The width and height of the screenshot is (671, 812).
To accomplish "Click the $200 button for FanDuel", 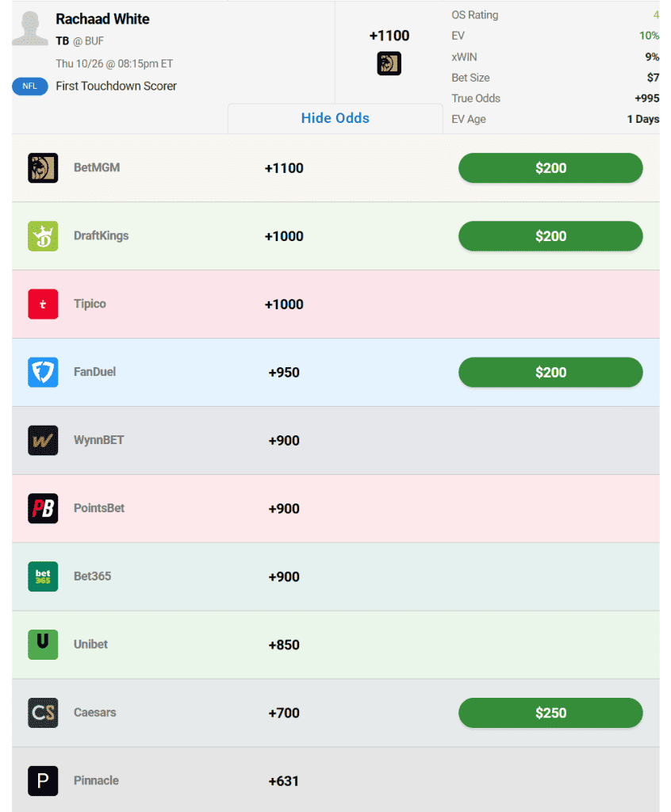I will click(550, 373).
